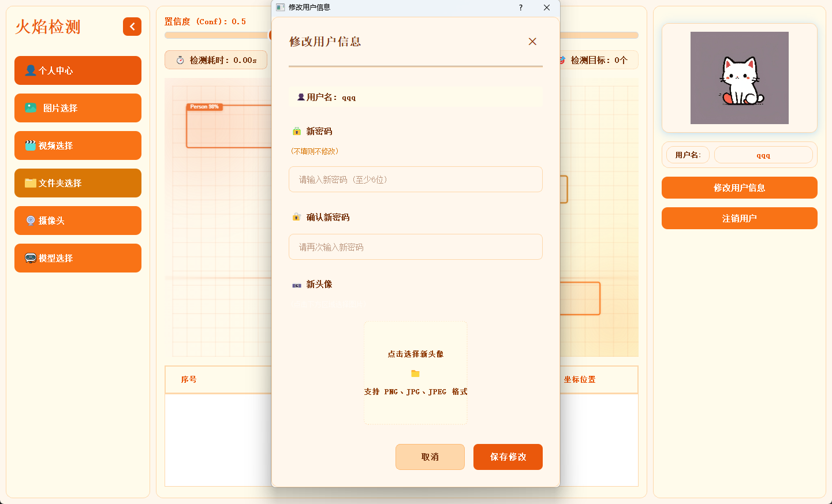Click the 坐标位置 column header
Image resolution: width=832 pixels, height=504 pixels.
pos(580,379)
